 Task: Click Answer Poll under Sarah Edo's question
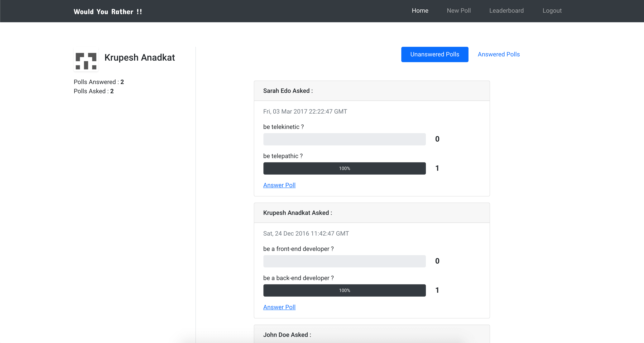click(x=279, y=185)
